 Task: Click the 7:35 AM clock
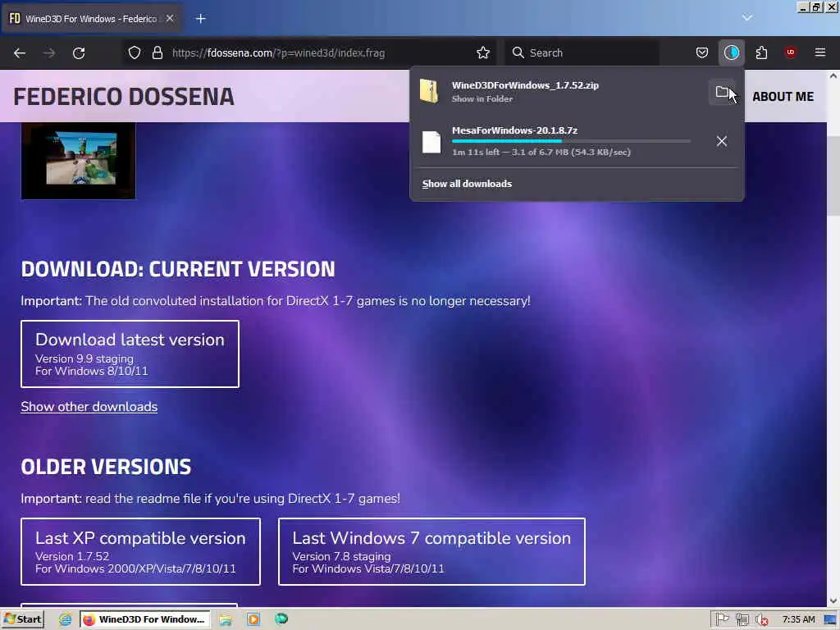(798, 619)
